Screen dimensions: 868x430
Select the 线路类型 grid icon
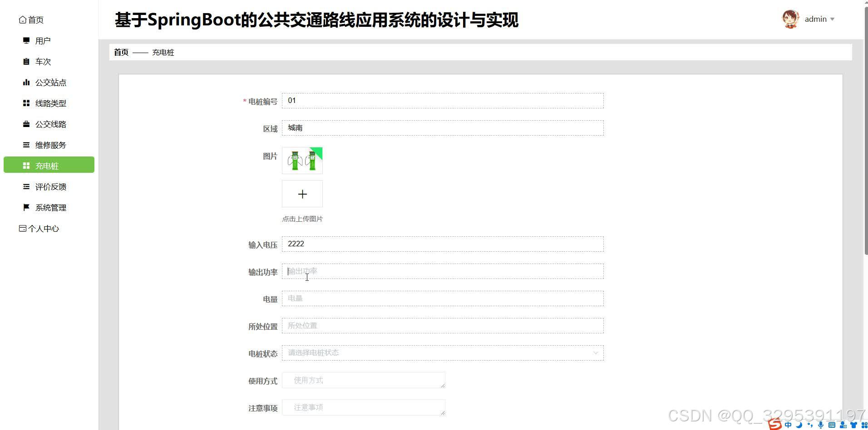26,103
